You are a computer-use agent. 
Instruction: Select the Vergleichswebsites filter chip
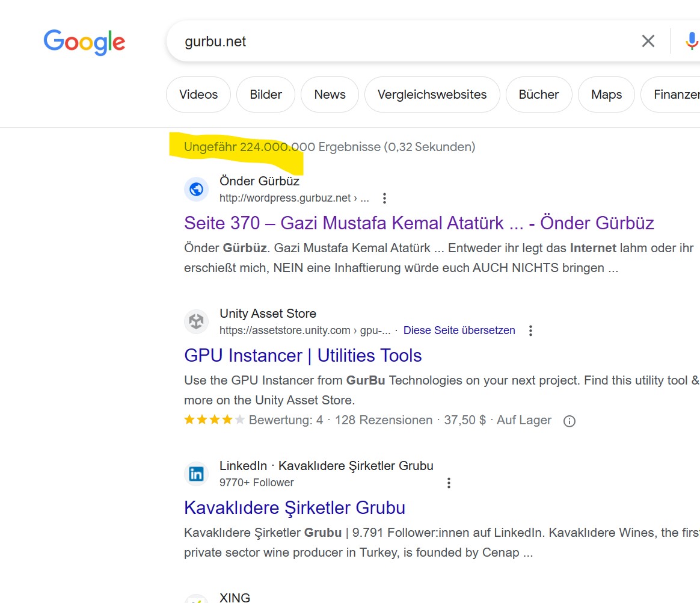click(x=432, y=94)
